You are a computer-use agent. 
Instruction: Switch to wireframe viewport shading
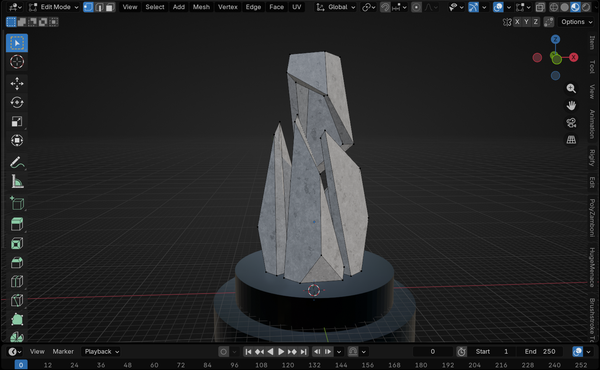pos(554,7)
